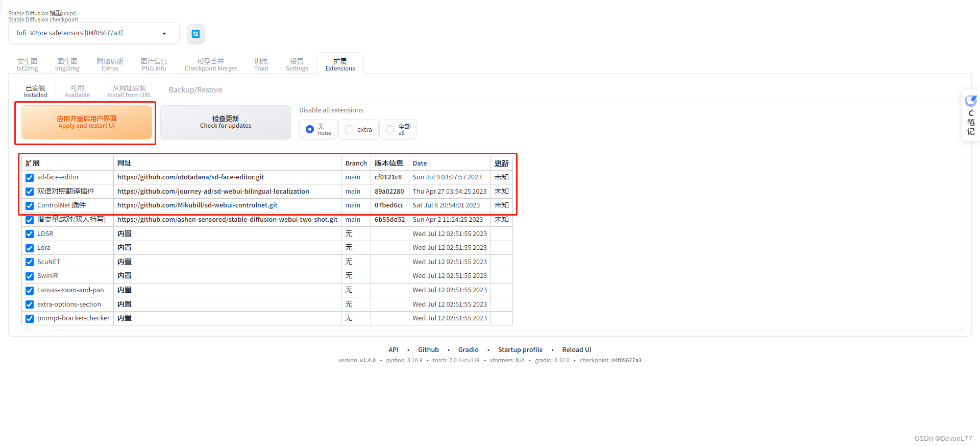Click Apply and restart UI button

(x=87, y=122)
